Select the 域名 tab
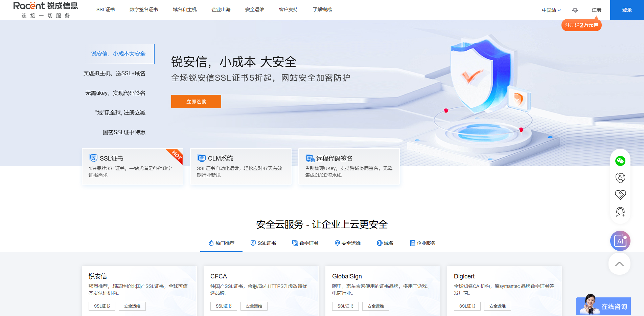Viewport: 644px width, 316px height. point(385,243)
